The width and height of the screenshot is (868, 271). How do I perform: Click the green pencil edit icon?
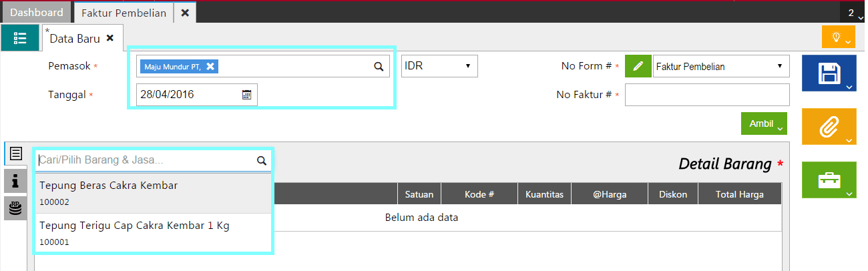[x=638, y=66]
